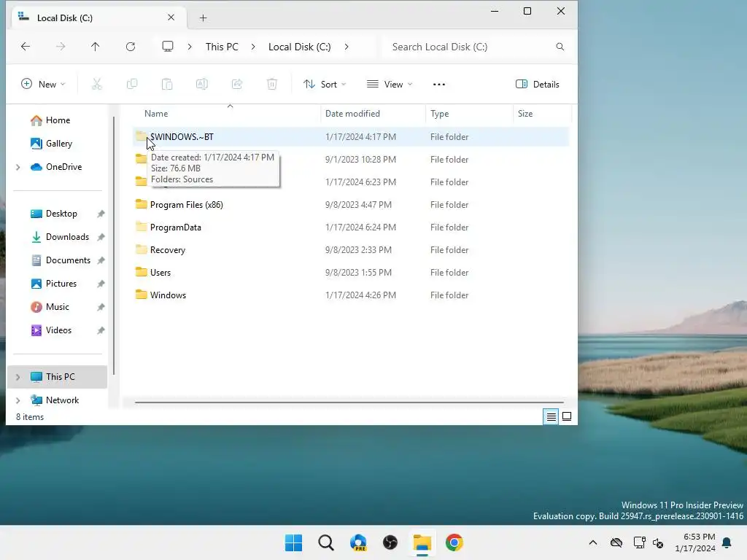This screenshot has height=560, width=747.
Task: Click chevron after Local Disk (C:) breadcrumb
Action: point(347,47)
